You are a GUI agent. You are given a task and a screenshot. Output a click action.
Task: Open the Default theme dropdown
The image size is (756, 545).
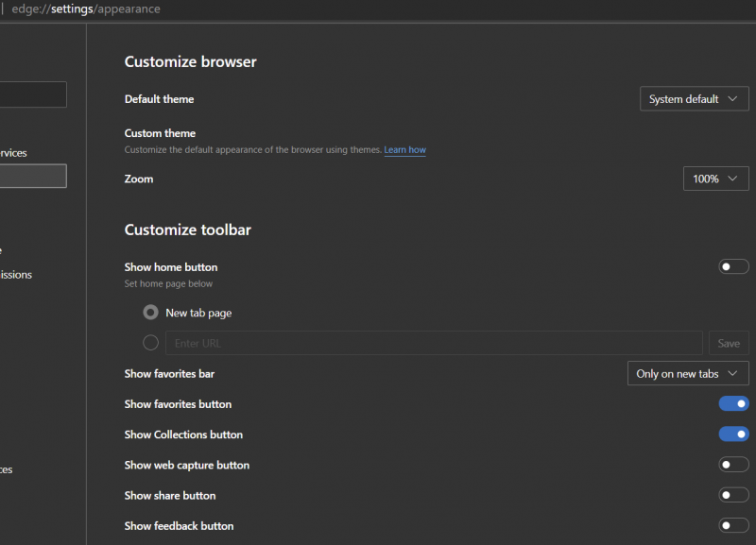694,99
